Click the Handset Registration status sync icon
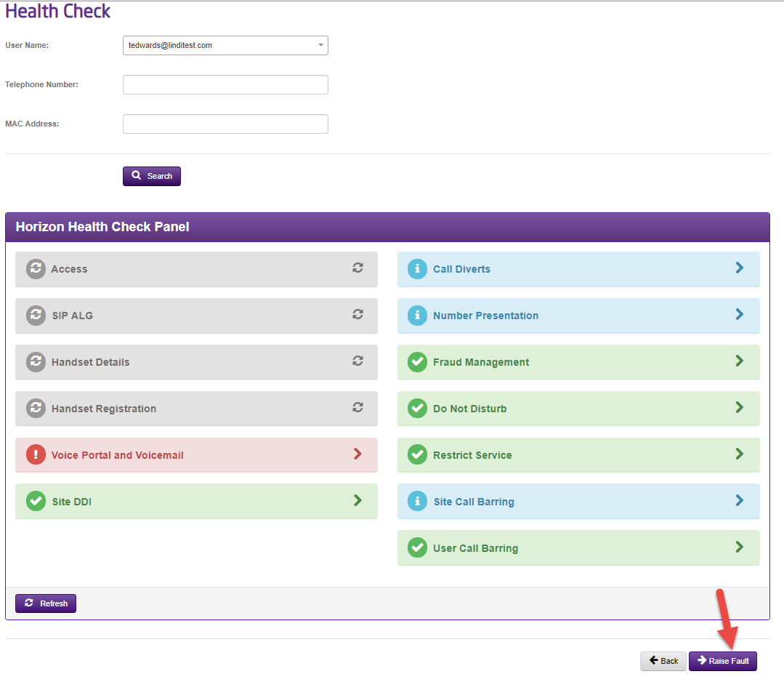This screenshot has width=784, height=674. click(x=36, y=409)
